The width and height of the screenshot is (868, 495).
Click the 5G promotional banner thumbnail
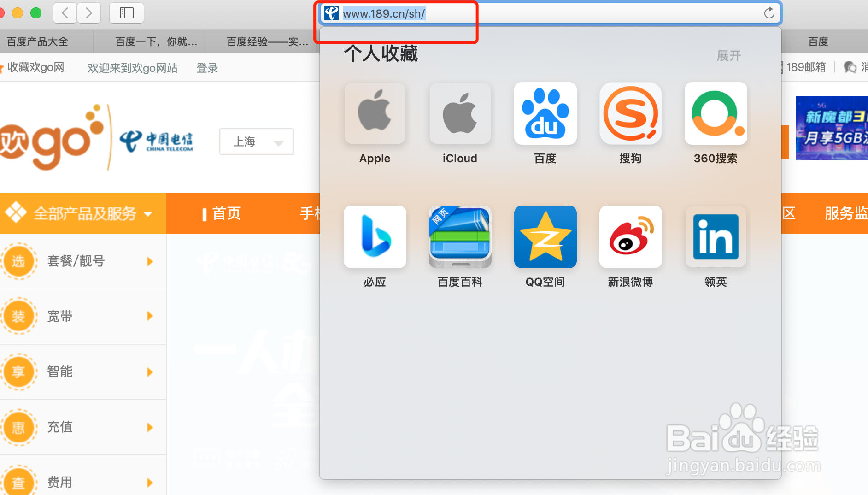832,128
